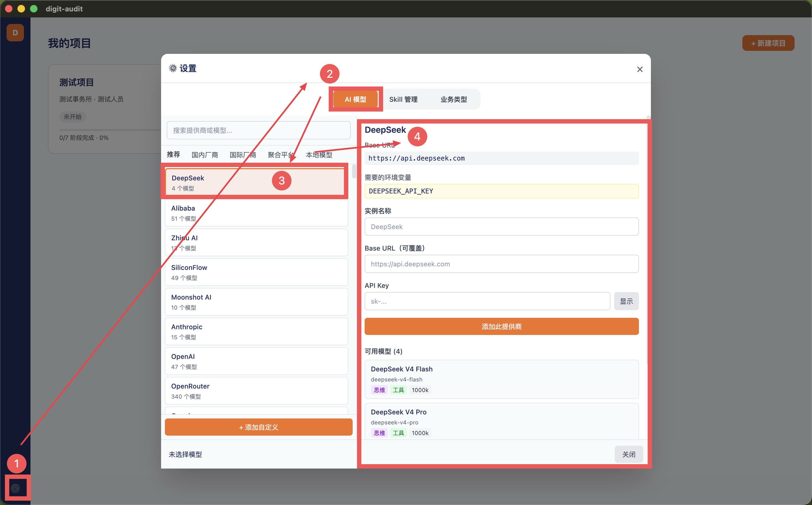Switch to the AI 模型 tab

coord(355,99)
